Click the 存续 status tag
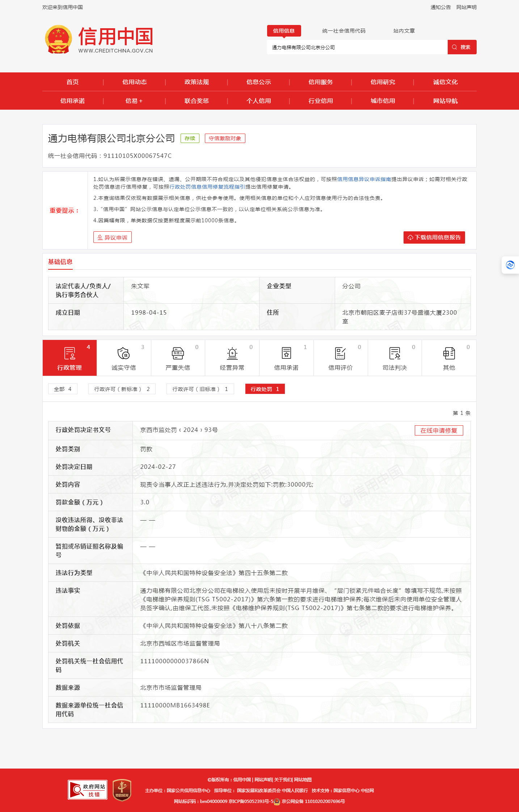Image resolution: width=519 pixels, height=812 pixels. tap(190, 138)
